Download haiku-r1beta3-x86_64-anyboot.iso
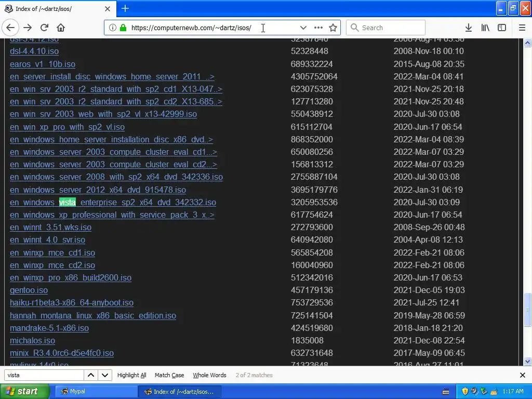Viewport: 532px width, 399px height. tap(72, 303)
